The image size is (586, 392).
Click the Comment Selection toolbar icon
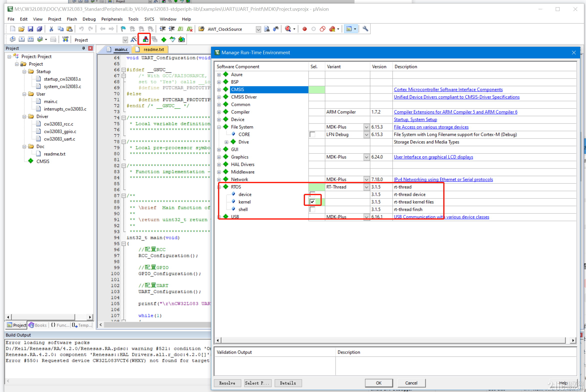coord(180,29)
